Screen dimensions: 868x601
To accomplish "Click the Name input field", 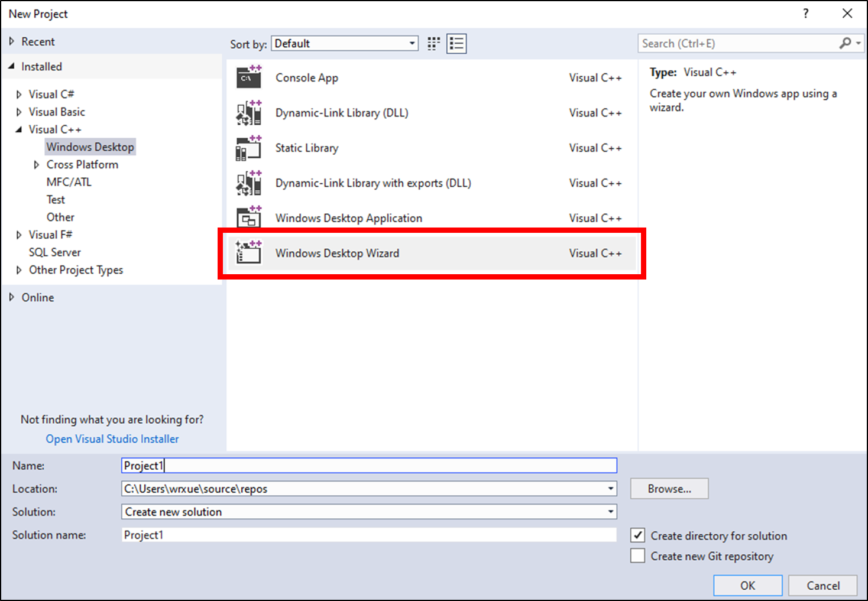I will coord(369,466).
